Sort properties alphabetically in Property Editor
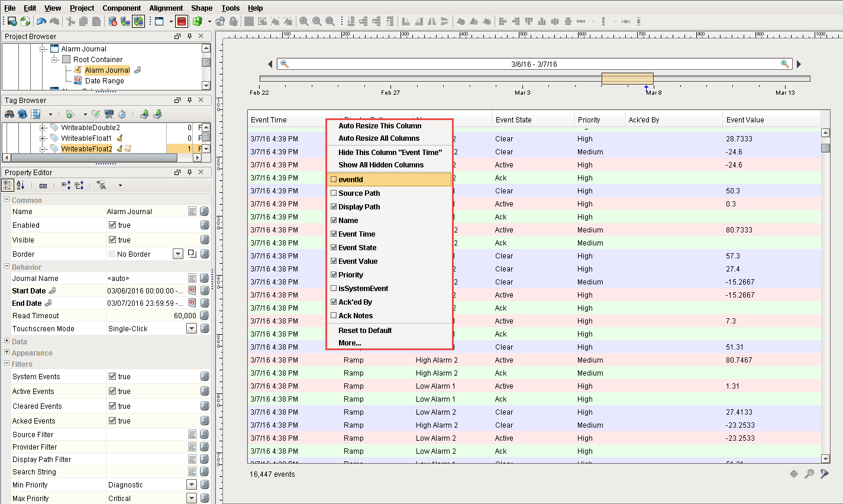 [x=20, y=185]
